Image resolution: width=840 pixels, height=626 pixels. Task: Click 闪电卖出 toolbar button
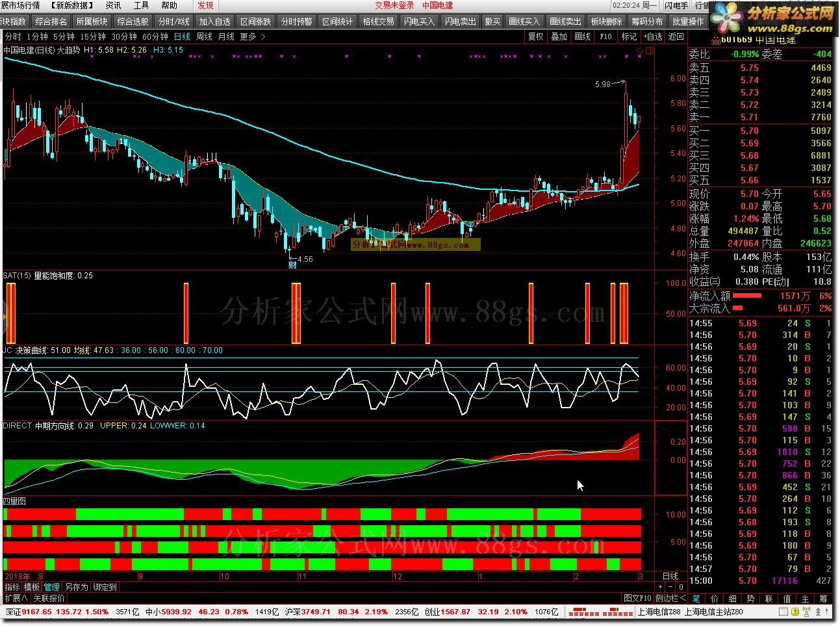point(460,21)
